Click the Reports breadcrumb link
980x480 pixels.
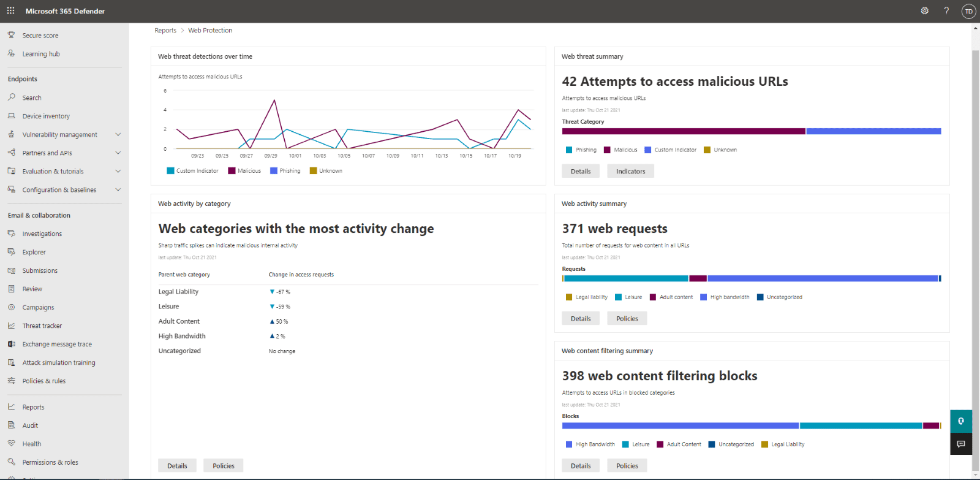pos(165,31)
